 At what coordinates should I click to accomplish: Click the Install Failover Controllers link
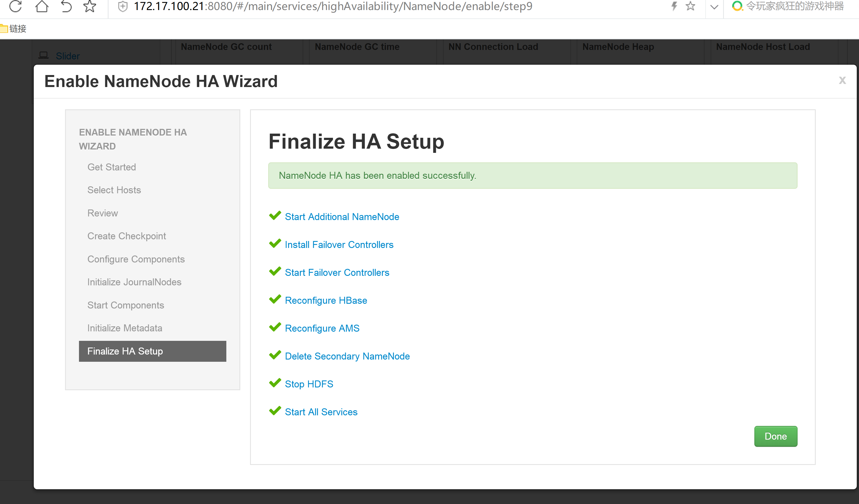pos(339,244)
